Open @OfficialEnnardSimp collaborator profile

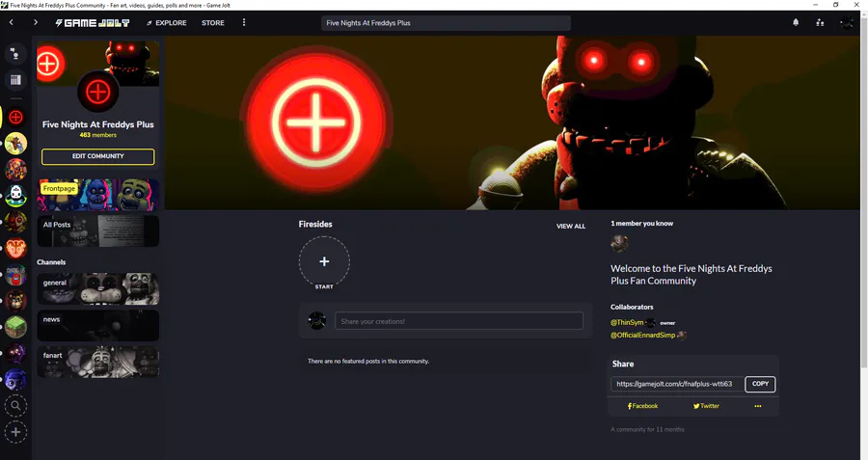(x=642, y=336)
